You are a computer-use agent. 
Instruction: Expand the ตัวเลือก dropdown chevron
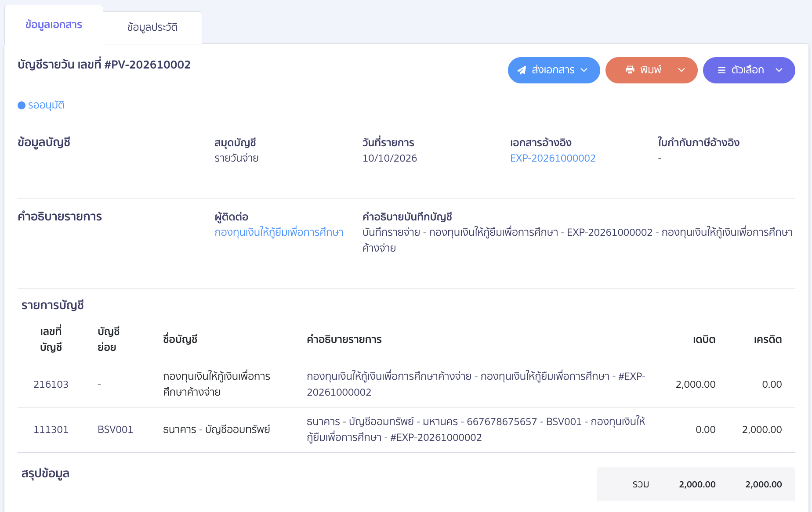point(779,70)
